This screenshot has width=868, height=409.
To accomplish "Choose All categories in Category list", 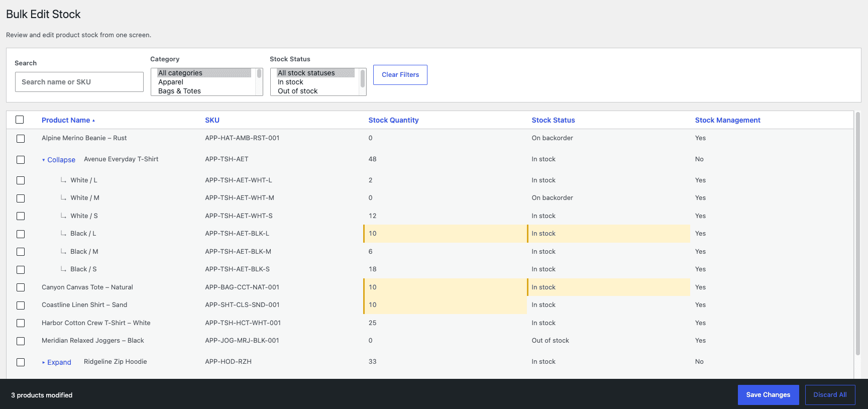I will coord(203,73).
